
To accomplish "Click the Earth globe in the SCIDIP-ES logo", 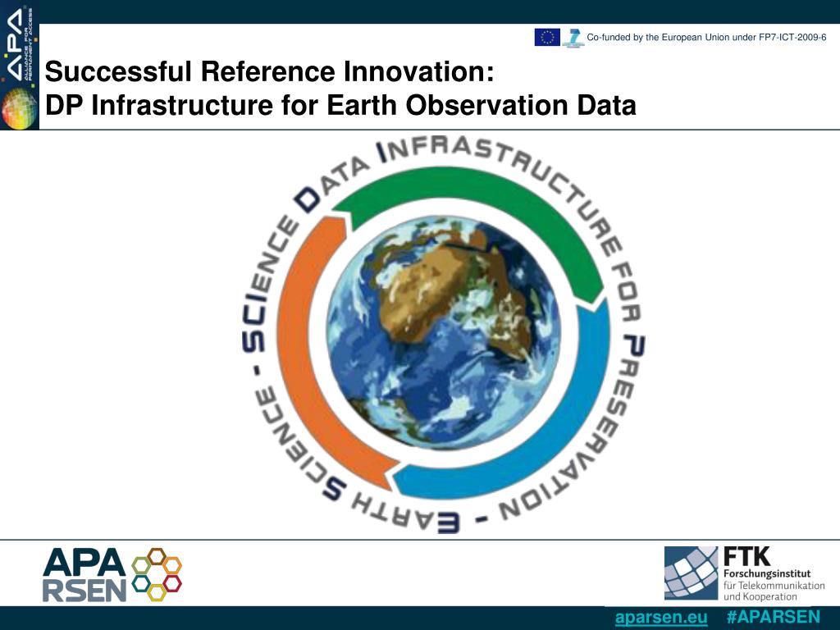I will pyautogui.click(x=444, y=332).
